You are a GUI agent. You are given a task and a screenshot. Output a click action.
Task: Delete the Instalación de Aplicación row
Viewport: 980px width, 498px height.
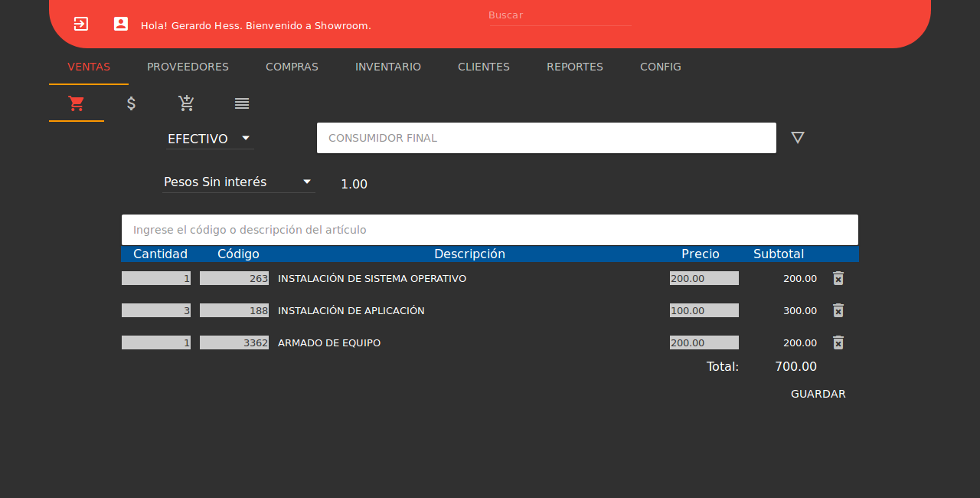[838, 310]
